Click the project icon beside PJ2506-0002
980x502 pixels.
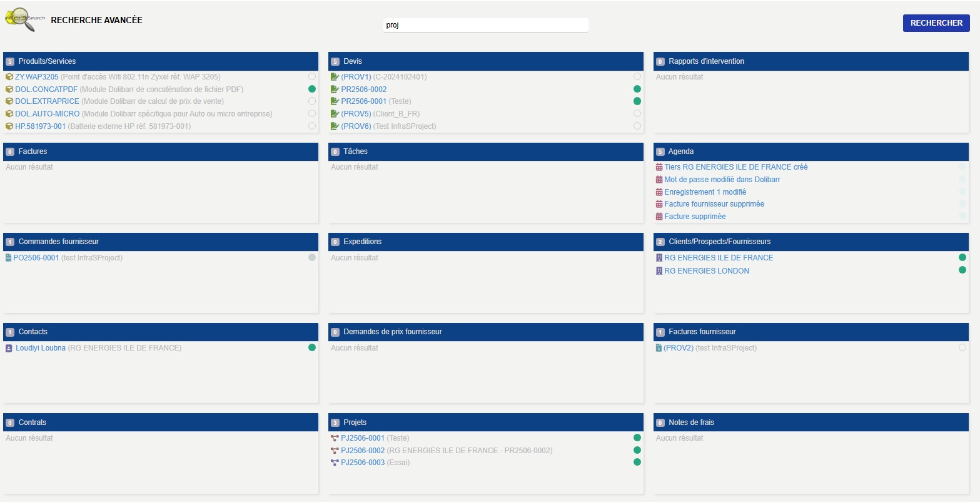(335, 451)
